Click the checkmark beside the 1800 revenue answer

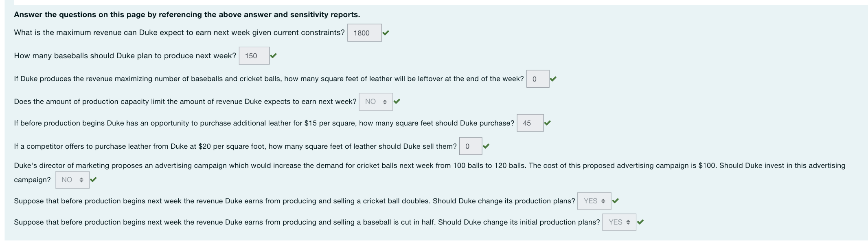click(387, 33)
